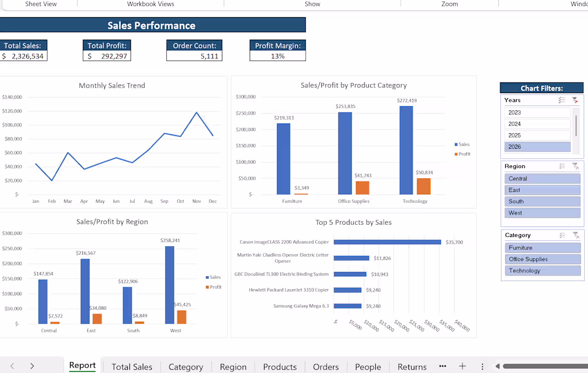Clear filter on Region slicer
This screenshot has width=588, height=373.
(575, 166)
